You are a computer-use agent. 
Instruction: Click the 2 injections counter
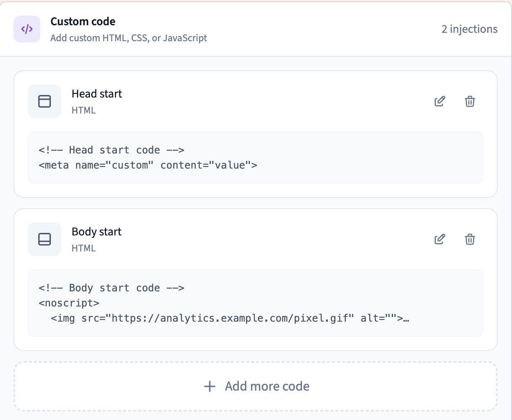click(469, 29)
